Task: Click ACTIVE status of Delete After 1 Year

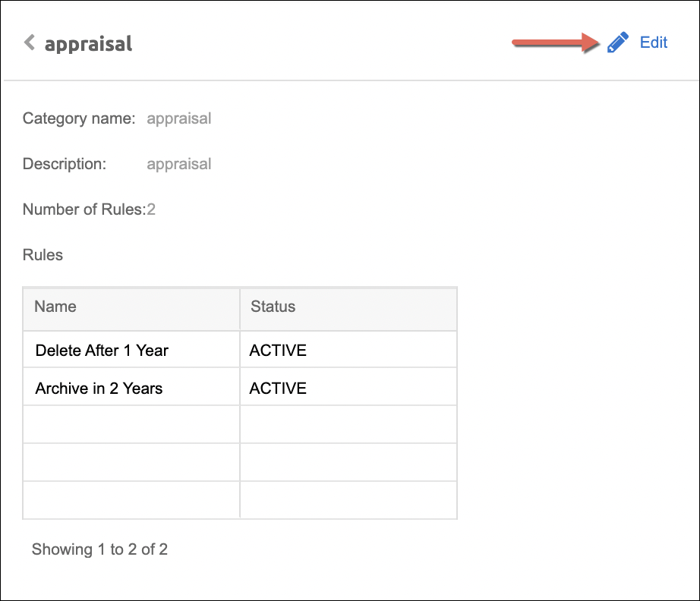Action: pos(278,351)
